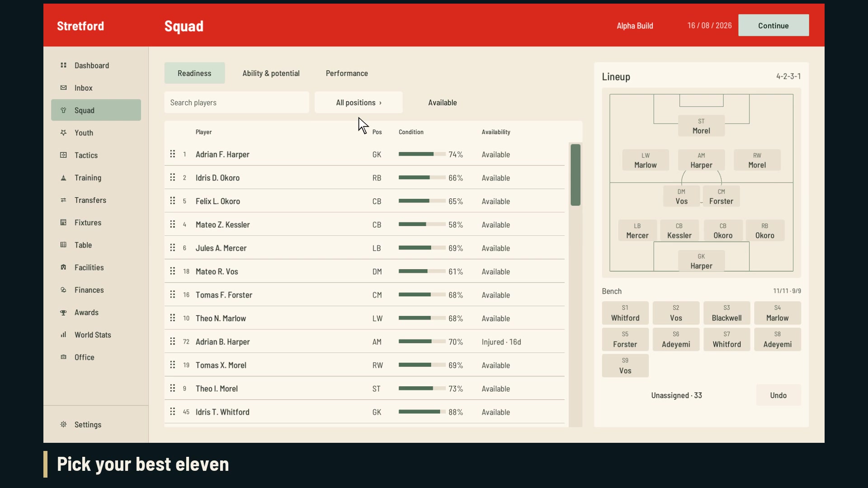Select the Adrian B. Harper row name
This screenshot has height=488, width=868.
(222, 342)
